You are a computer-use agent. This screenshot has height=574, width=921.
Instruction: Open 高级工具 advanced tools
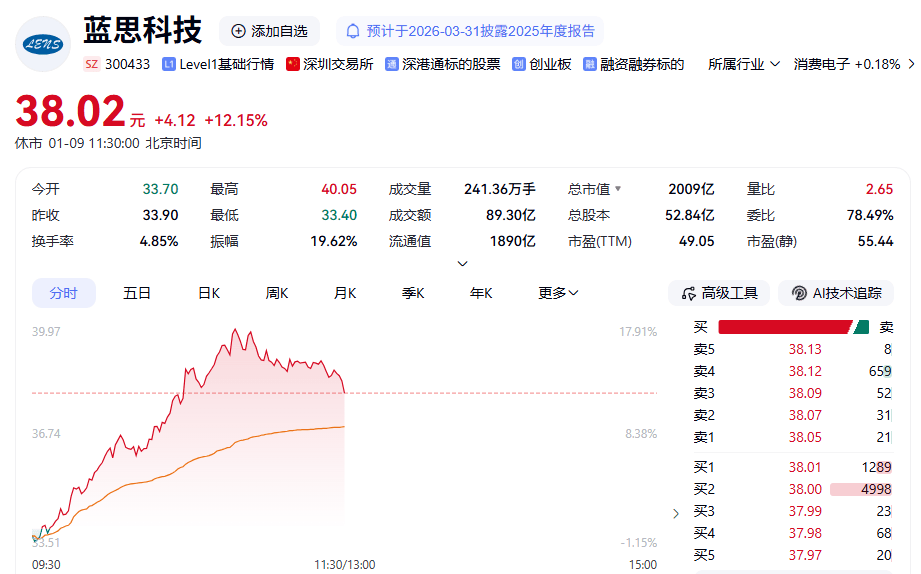click(719, 293)
